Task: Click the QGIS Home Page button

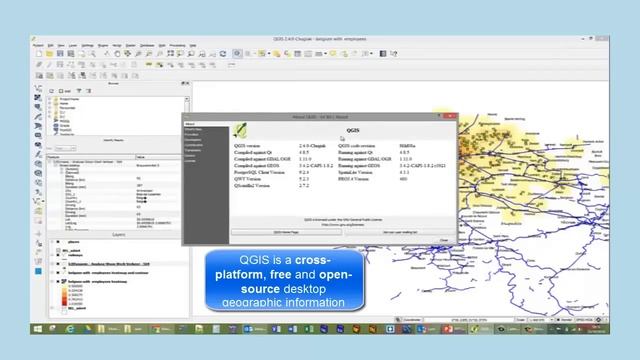Action: 286,232
